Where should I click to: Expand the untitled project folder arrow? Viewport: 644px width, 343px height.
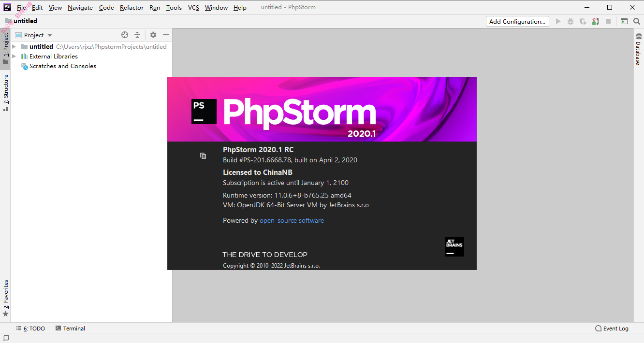click(14, 46)
